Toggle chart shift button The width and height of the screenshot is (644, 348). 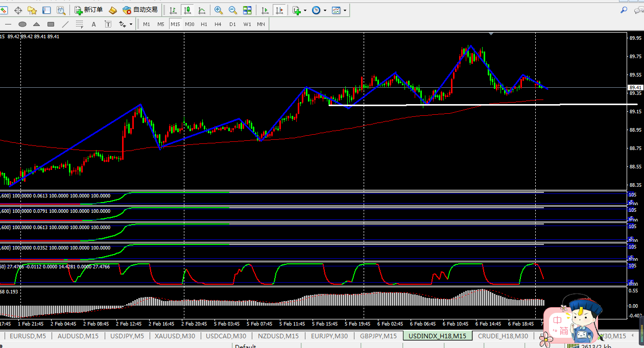[279, 10]
